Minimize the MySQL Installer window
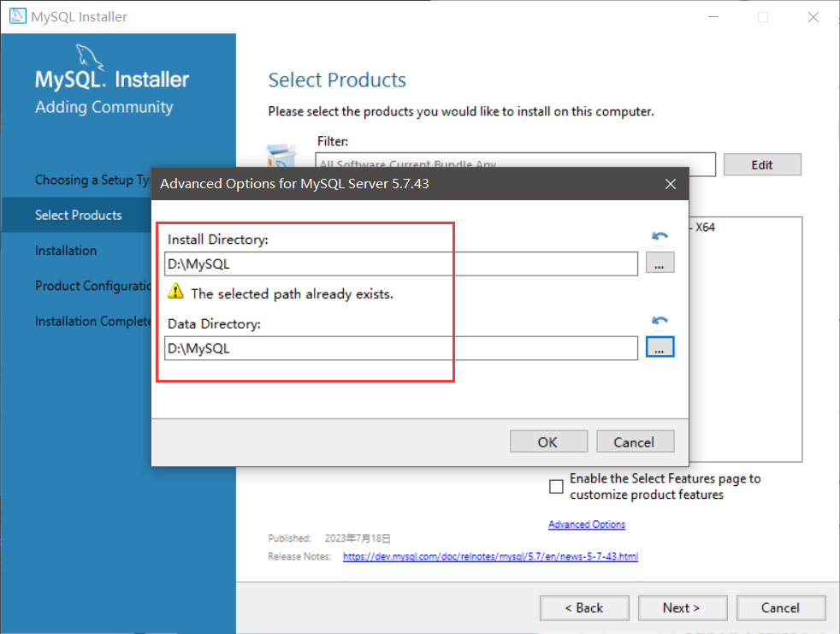Screen dimensions: 840x634 713,16
